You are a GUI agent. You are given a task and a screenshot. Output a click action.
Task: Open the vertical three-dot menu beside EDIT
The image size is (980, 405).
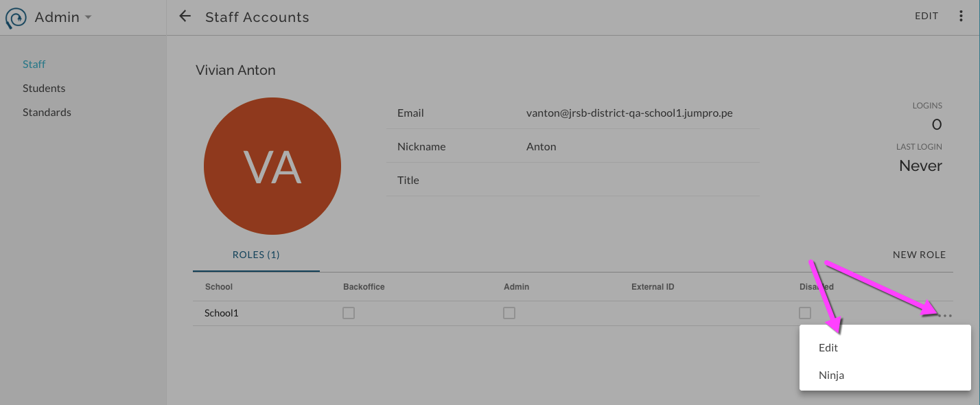[x=961, y=16]
